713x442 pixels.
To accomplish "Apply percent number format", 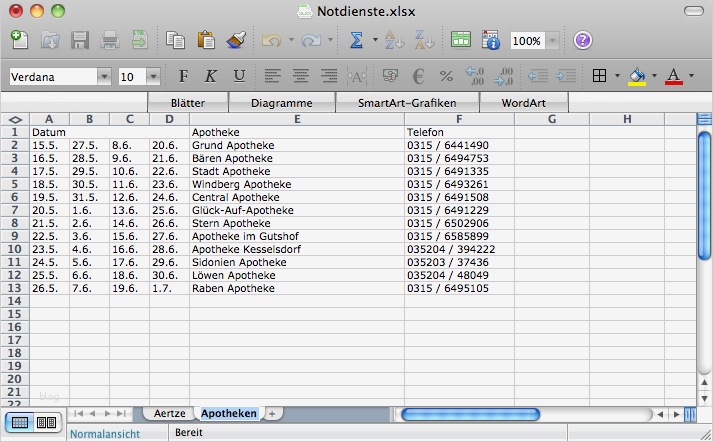I will tap(447, 76).
